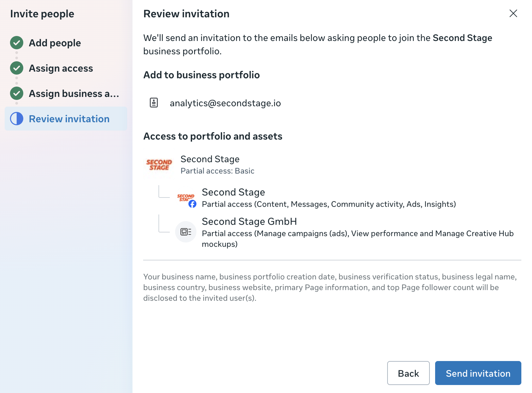Image resolution: width=532 pixels, height=393 pixels.
Task: Close the Review invitation dialog
Action: click(x=513, y=13)
